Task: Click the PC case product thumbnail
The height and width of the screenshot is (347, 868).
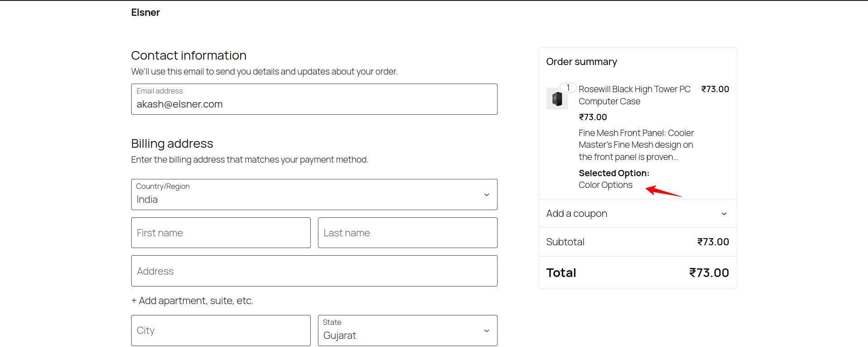Action: coord(557,99)
